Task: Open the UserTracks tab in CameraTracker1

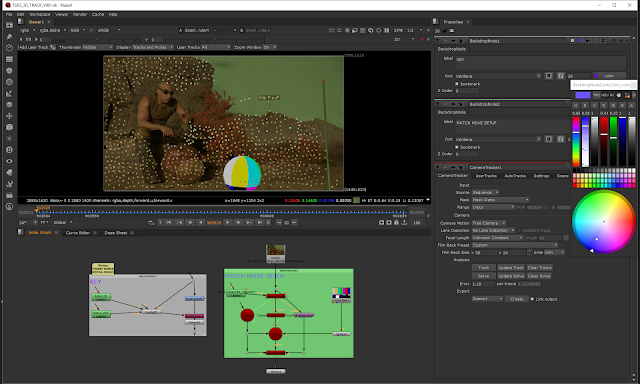Action: pyautogui.click(x=486, y=176)
